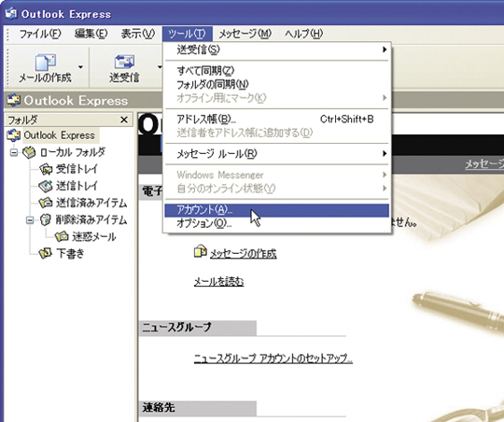
Task: Click the メールを読む link
Action: point(218,282)
